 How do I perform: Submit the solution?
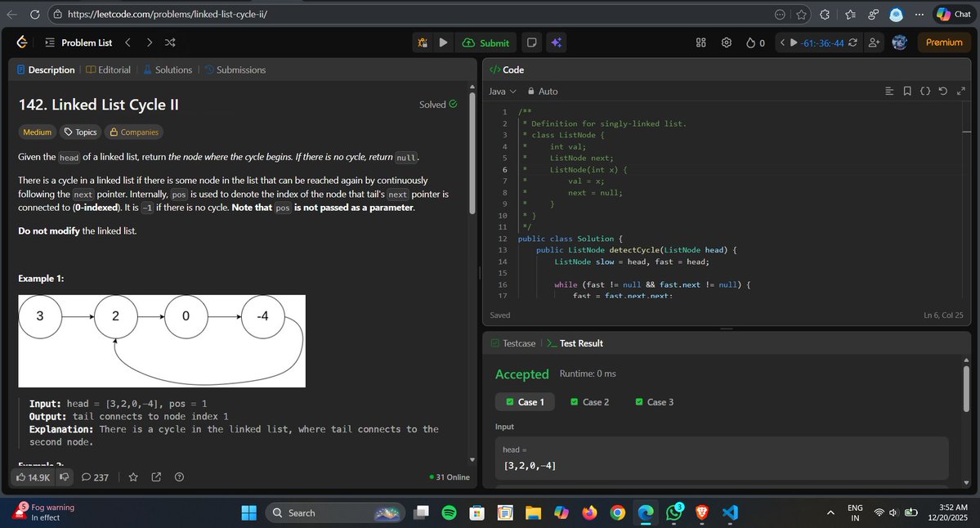pos(486,43)
